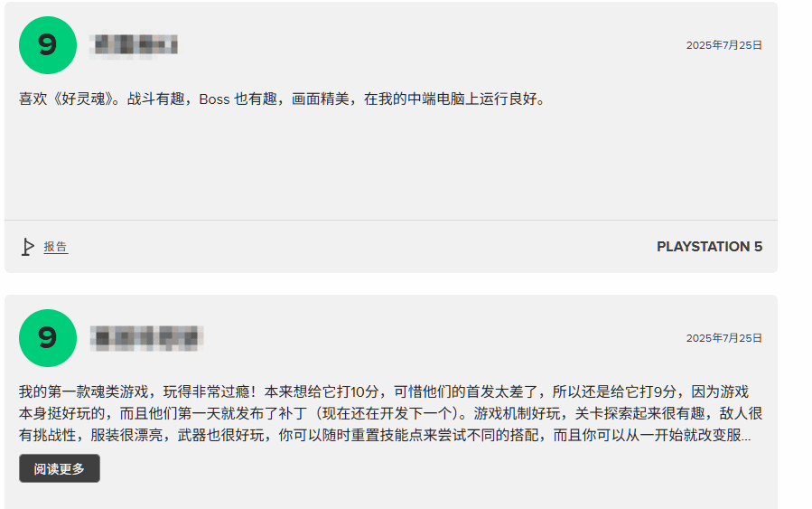
Task: Click the word Boss in the first review
Action: 214,99
